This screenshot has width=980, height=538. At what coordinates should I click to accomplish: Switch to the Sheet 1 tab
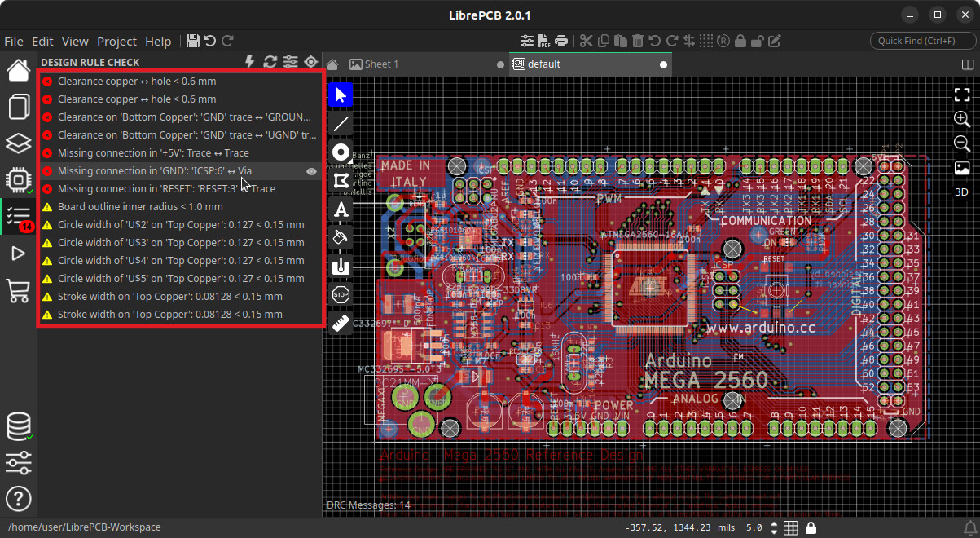click(x=426, y=64)
